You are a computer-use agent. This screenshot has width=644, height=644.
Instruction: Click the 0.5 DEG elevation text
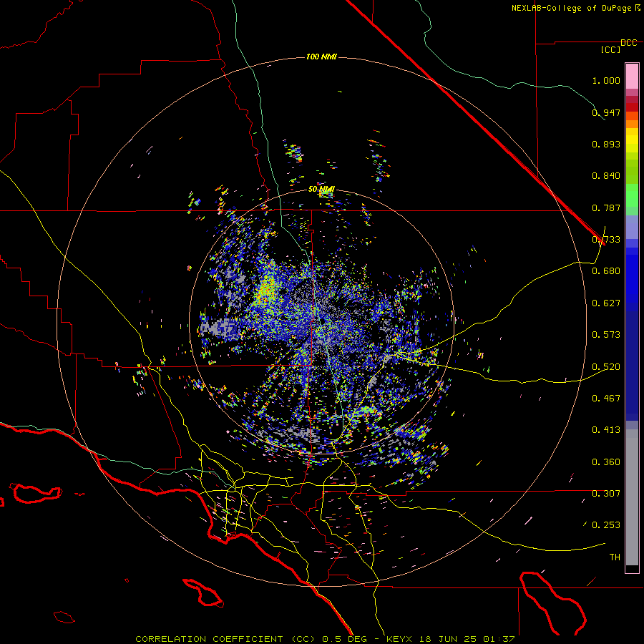(x=345, y=639)
